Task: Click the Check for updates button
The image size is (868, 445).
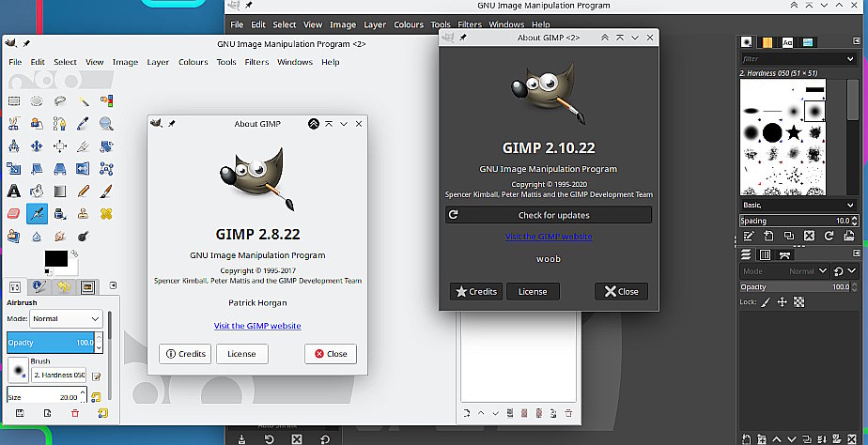Action: [549, 215]
